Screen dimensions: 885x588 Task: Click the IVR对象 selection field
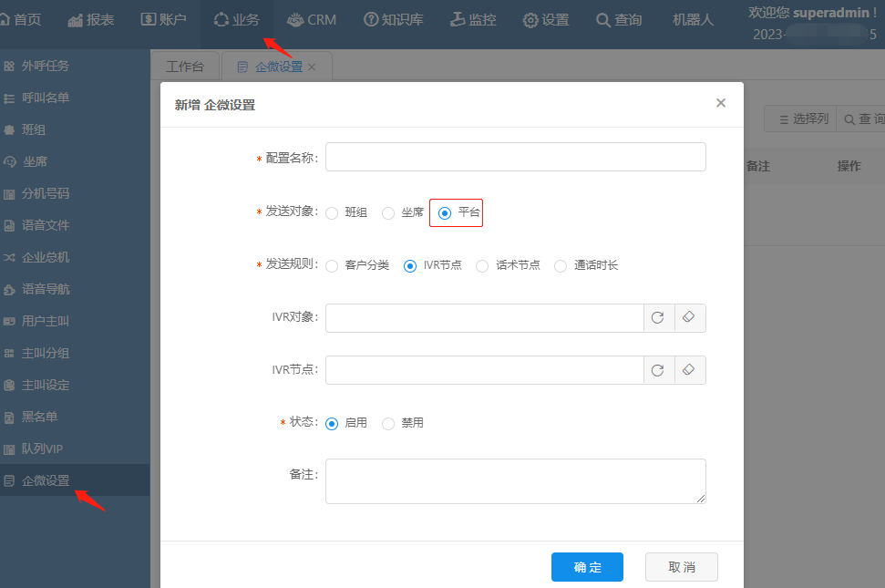point(484,318)
